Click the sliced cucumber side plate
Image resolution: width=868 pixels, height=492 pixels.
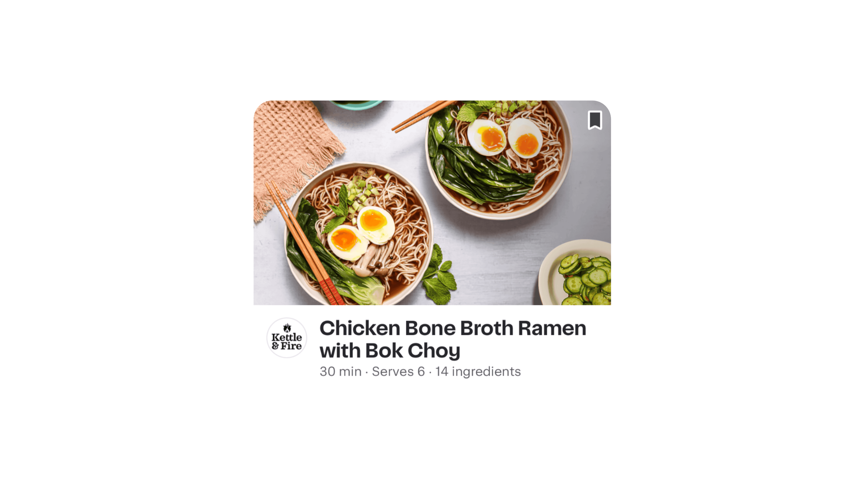(x=575, y=272)
